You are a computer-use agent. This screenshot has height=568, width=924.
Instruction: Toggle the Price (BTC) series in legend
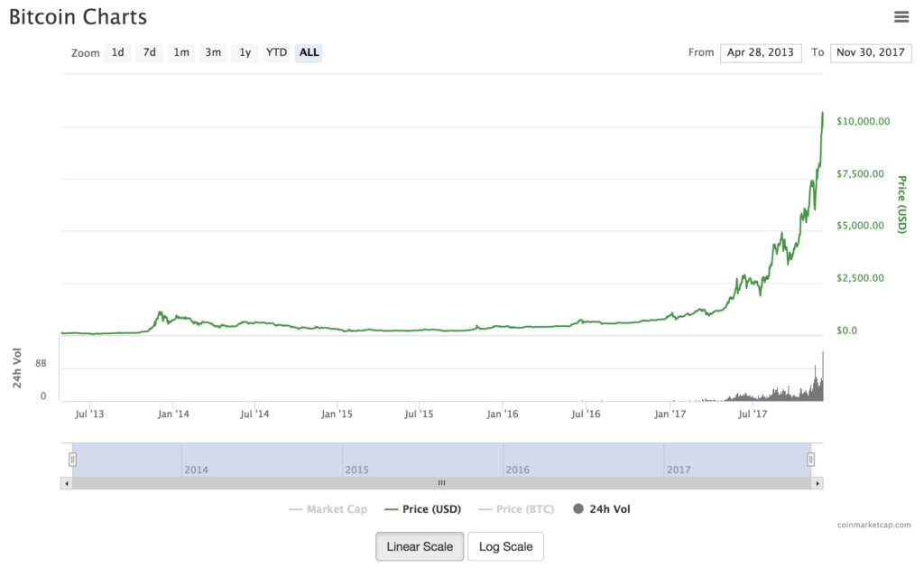[x=516, y=509]
